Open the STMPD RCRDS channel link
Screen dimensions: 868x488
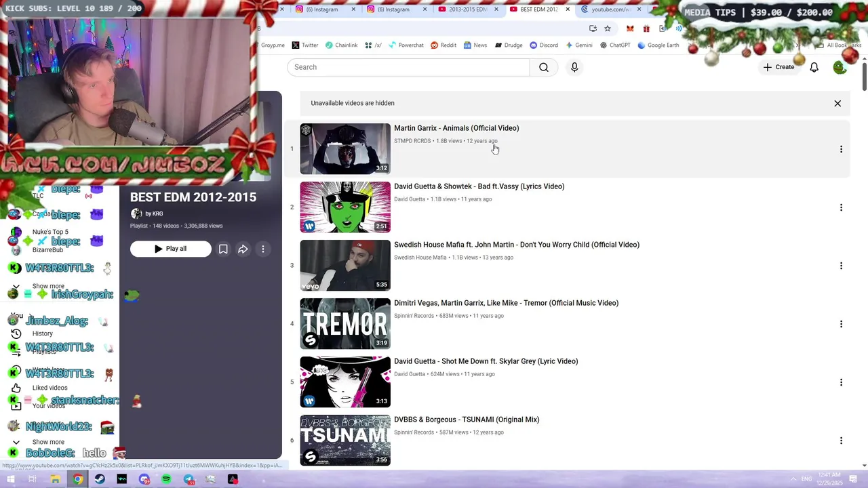[x=412, y=141]
